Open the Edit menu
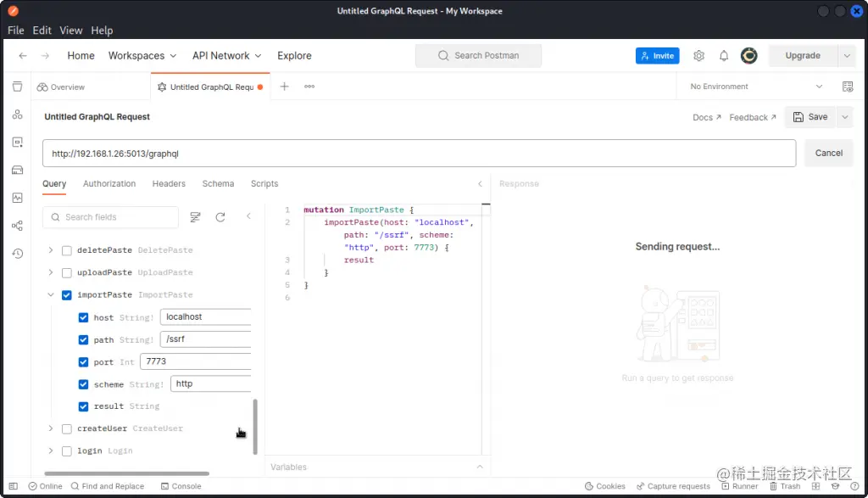The height and width of the screenshot is (498, 868). tap(42, 31)
